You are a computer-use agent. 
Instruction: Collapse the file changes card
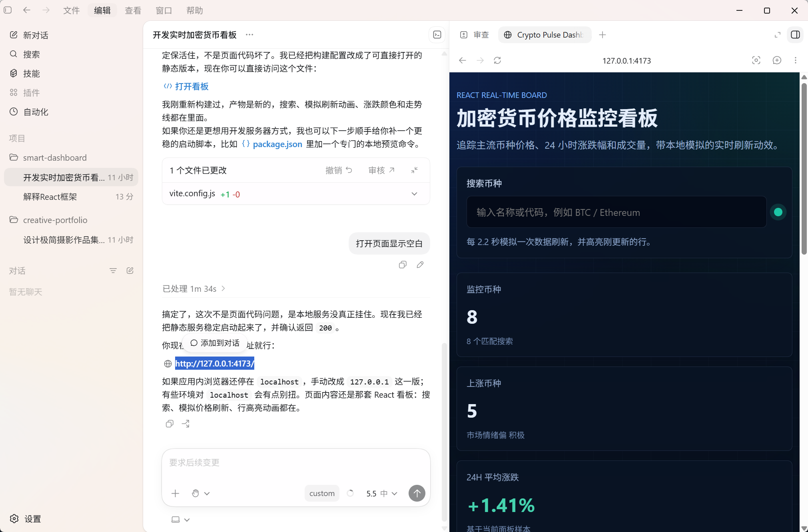coord(415,170)
